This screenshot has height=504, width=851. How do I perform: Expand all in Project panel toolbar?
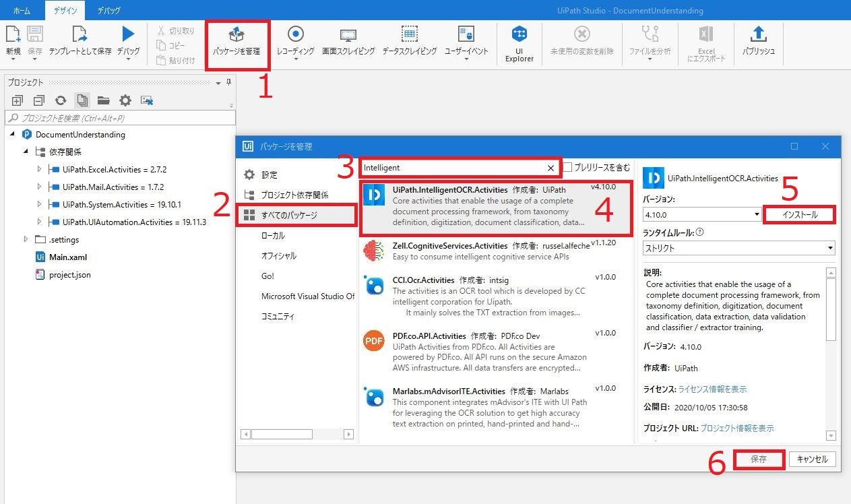point(18,100)
